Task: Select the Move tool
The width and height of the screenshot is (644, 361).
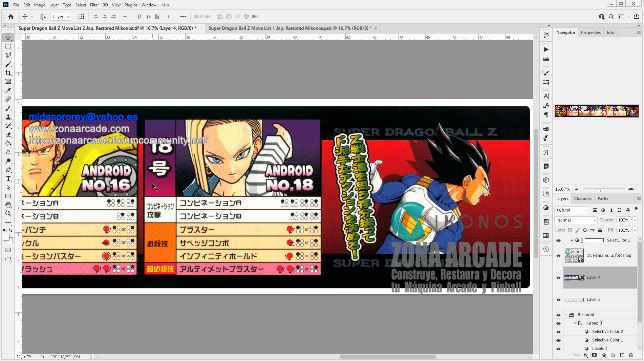Action: [8, 38]
